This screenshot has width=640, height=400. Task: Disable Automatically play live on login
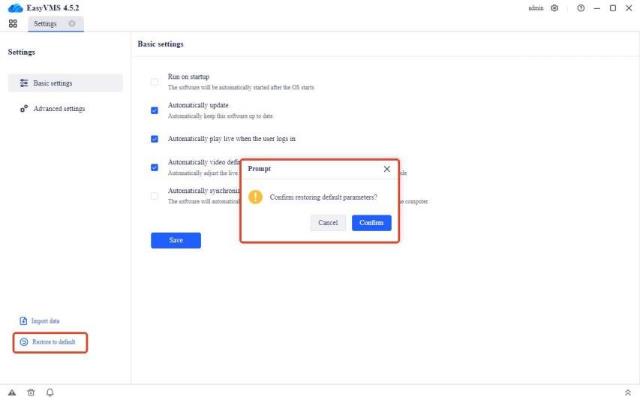click(x=154, y=139)
